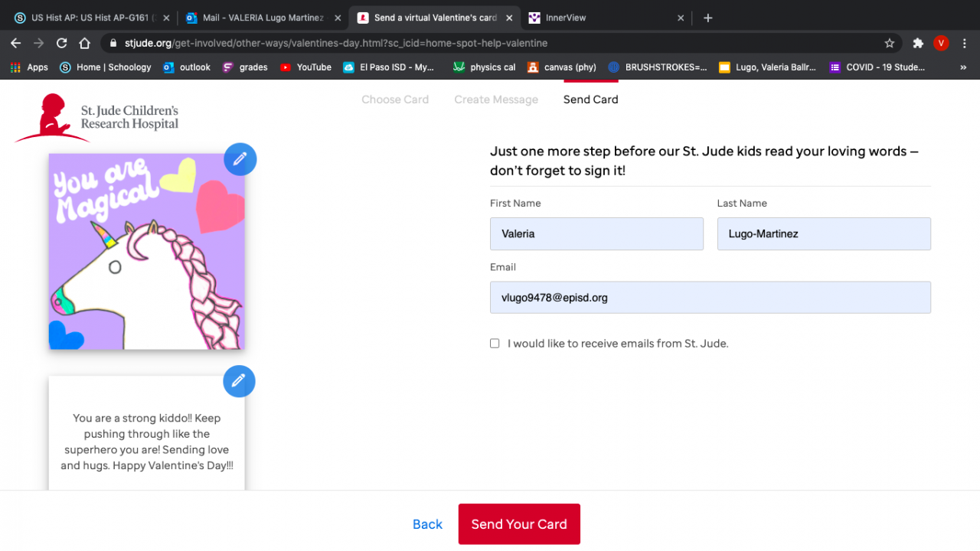Go to the Choose Card step
The height and width of the screenshot is (551, 980).
coord(395,99)
